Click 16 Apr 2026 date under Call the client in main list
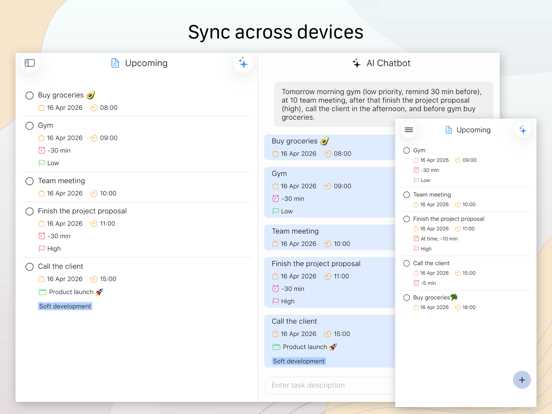 coord(64,279)
